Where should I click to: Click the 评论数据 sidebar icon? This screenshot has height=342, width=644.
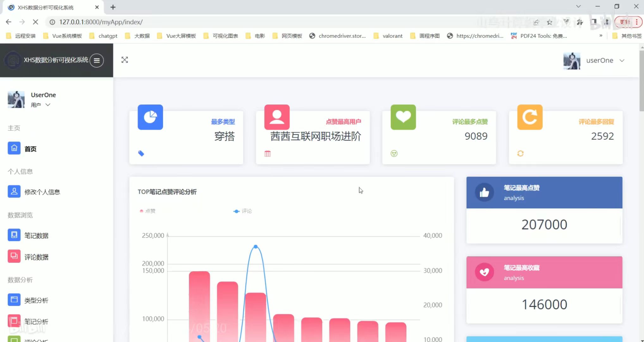tap(14, 256)
